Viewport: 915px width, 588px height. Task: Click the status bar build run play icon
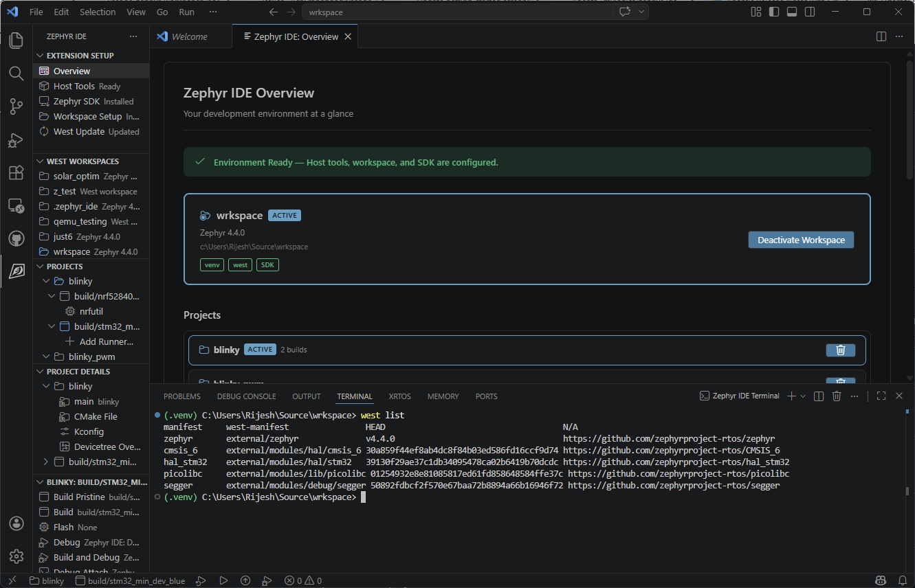pyautogui.click(x=223, y=581)
